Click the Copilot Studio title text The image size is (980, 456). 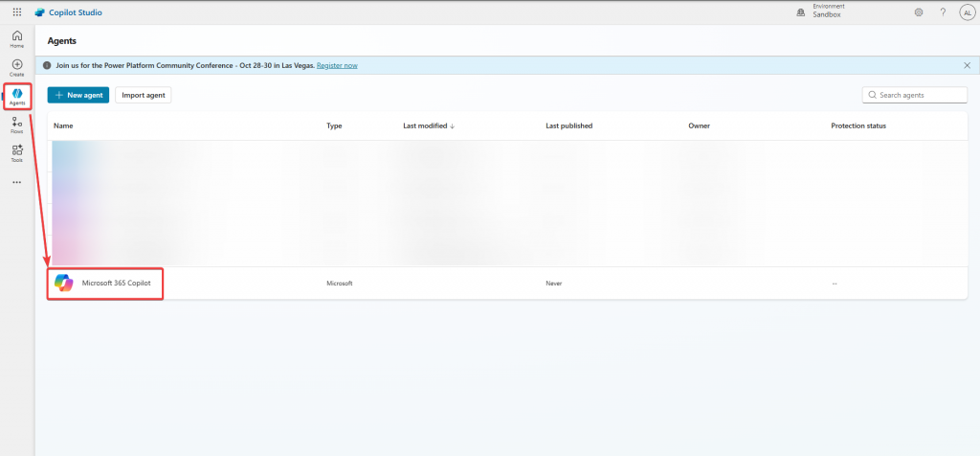(76, 12)
